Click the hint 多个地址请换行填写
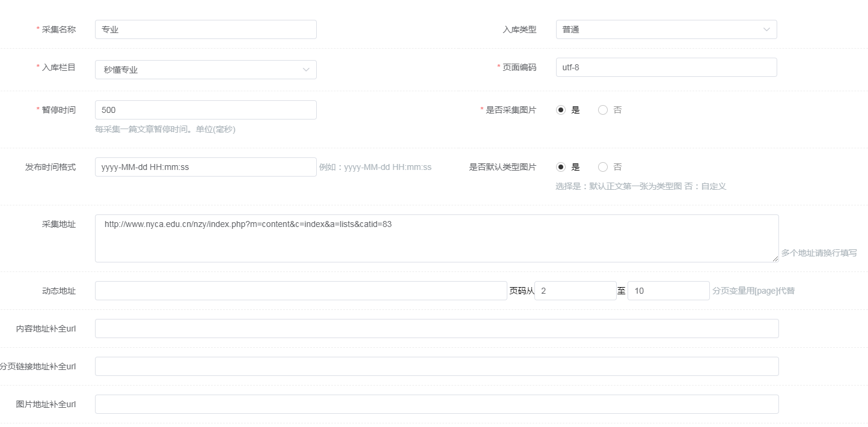This screenshot has width=868, height=427. point(819,253)
